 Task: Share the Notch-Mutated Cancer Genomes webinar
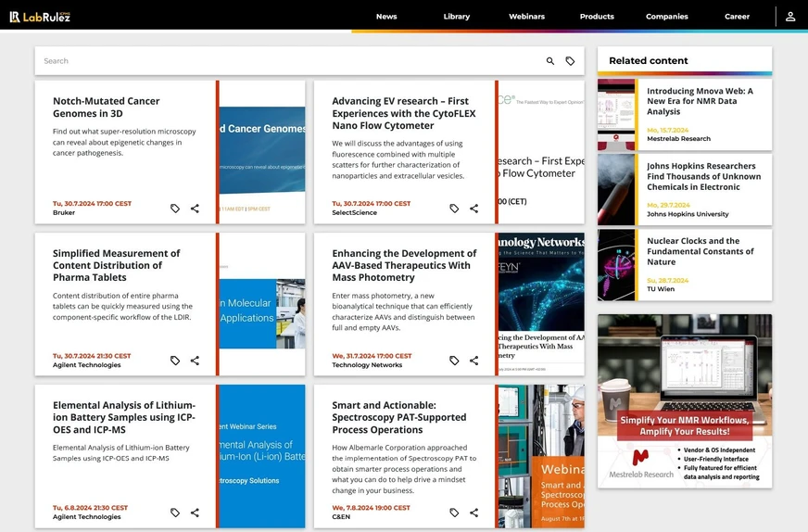point(195,209)
